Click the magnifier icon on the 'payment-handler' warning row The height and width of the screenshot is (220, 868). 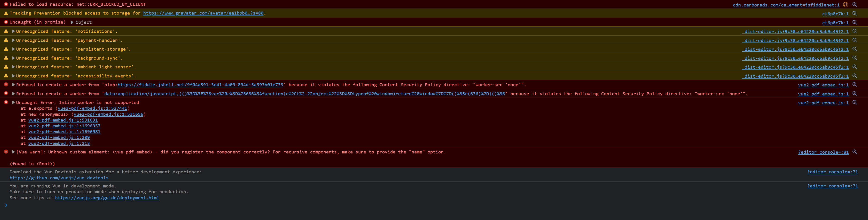855,40
